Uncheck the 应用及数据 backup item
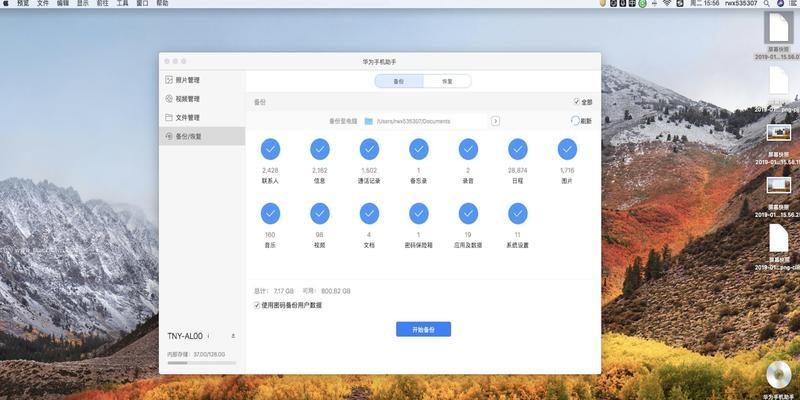800x400 pixels. coord(468,213)
